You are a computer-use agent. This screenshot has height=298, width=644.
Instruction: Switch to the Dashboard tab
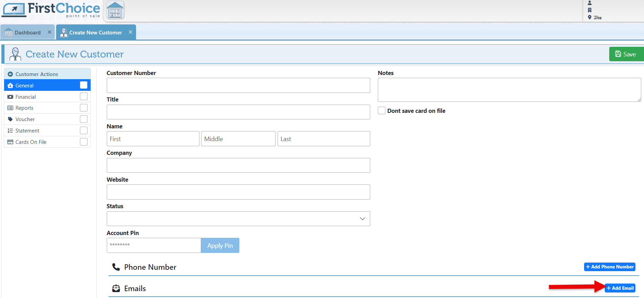[27, 32]
